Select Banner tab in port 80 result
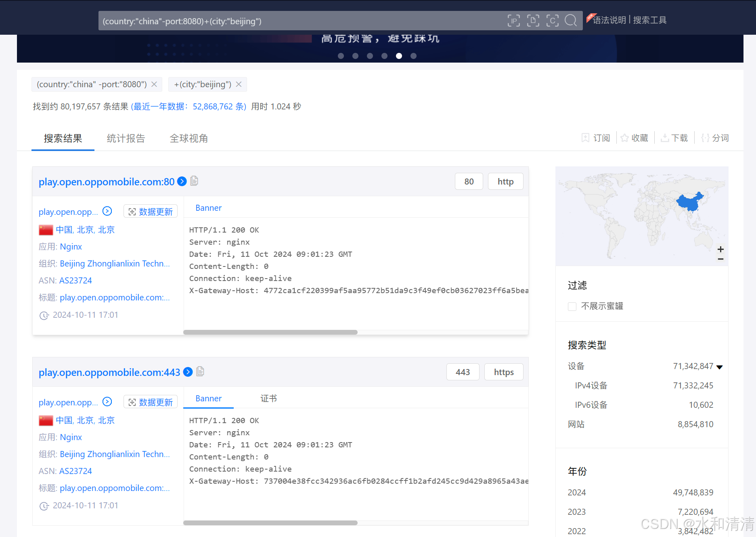Viewport: 756px width, 537px height. (x=208, y=208)
